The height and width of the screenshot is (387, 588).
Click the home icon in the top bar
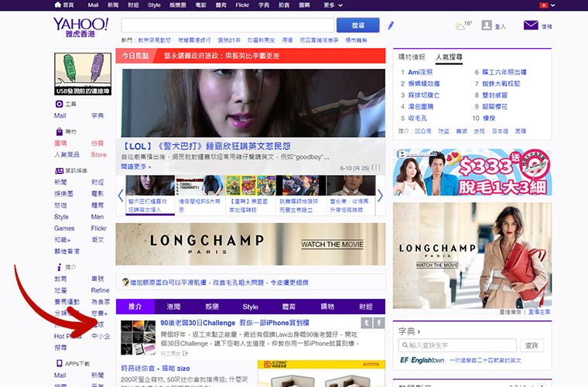[x=58, y=5]
